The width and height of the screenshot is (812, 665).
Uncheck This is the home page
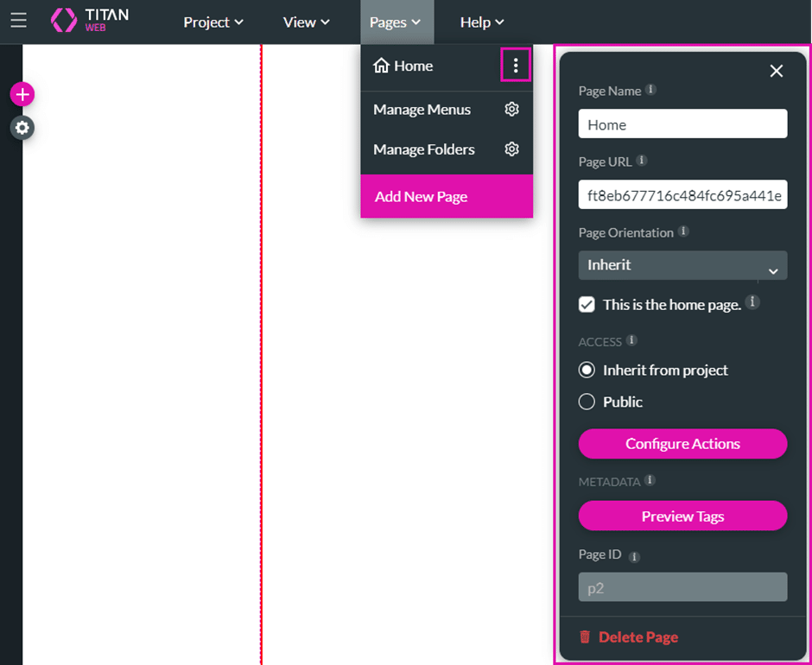coord(587,305)
